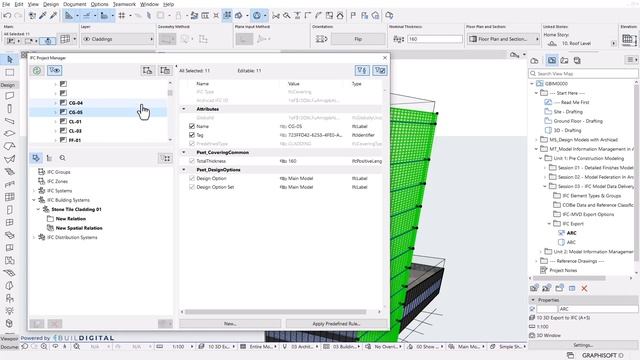The image size is (640, 360).
Task: Select the CG-05 element row
Action: pos(98,112)
